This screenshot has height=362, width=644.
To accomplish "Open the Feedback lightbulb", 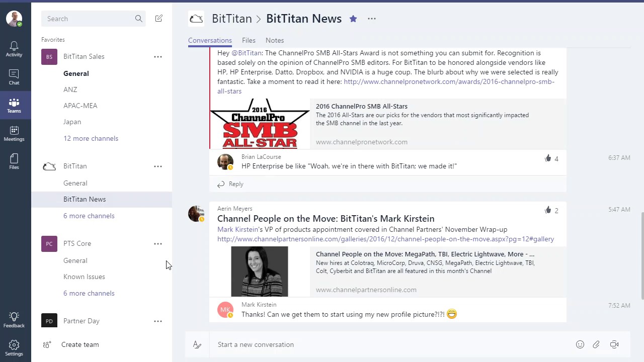I will [14, 320].
